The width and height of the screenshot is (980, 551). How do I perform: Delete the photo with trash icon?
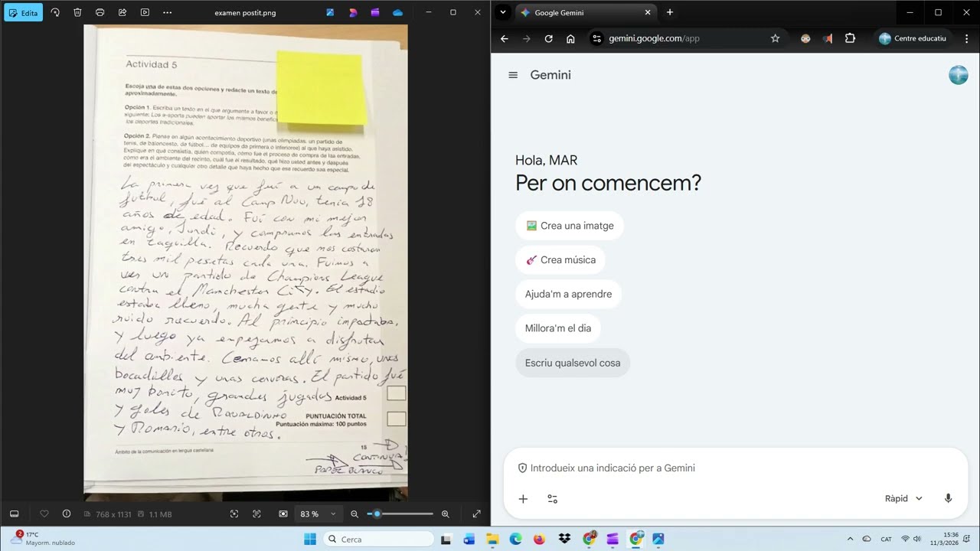(77, 13)
